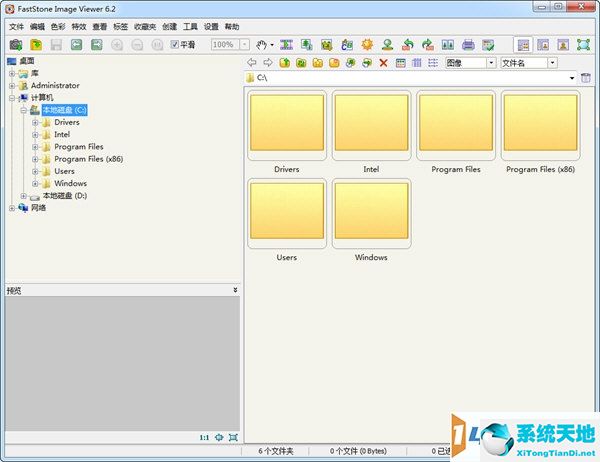This screenshot has height=462, width=600.
Task: Open the 100% zoom level dropdown
Action: 245,44
